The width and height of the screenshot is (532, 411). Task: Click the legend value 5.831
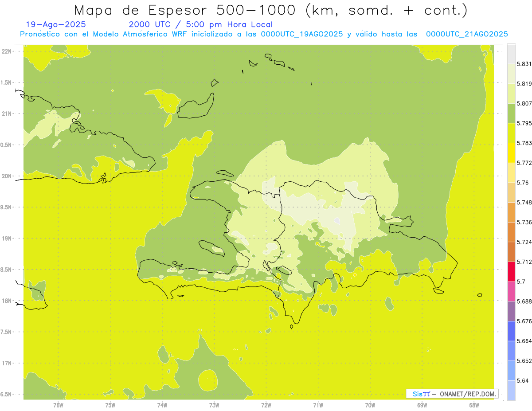(x=524, y=64)
